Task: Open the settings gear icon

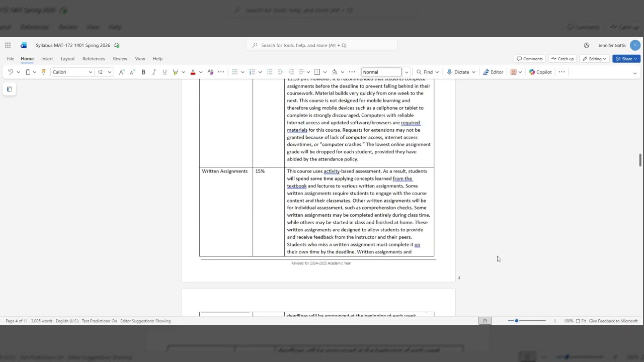Action: pyautogui.click(x=587, y=45)
